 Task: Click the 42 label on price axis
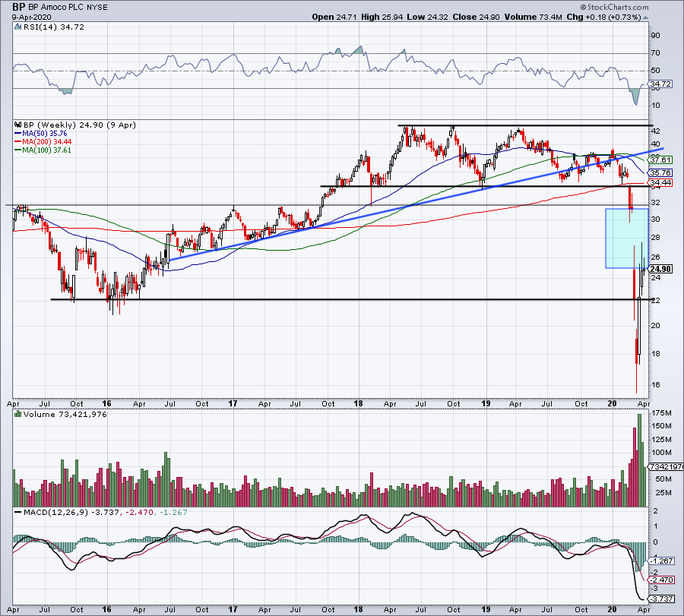655,131
